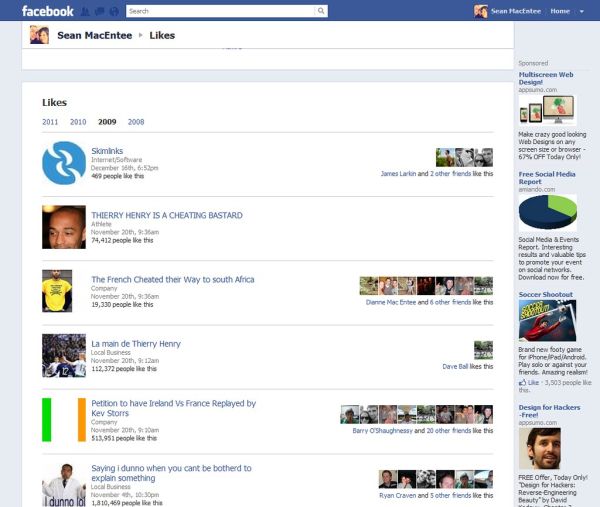Click yellow shirt page image
The image size is (600, 507).
tap(57, 291)
